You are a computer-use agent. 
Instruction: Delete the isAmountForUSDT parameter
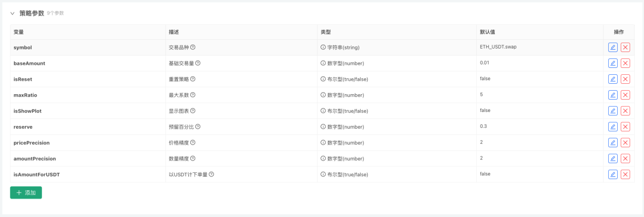(x=625, y=174)
